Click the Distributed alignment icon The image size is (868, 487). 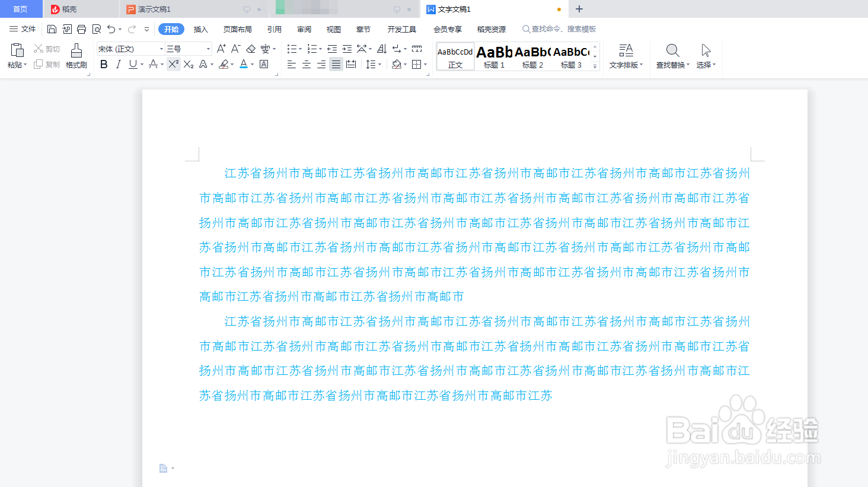point(351,64)
